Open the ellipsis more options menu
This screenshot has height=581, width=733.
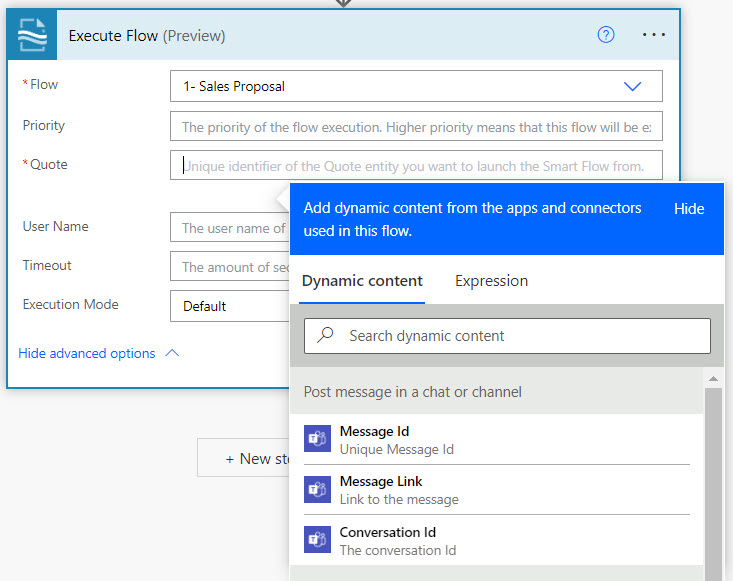coord(654,35)
